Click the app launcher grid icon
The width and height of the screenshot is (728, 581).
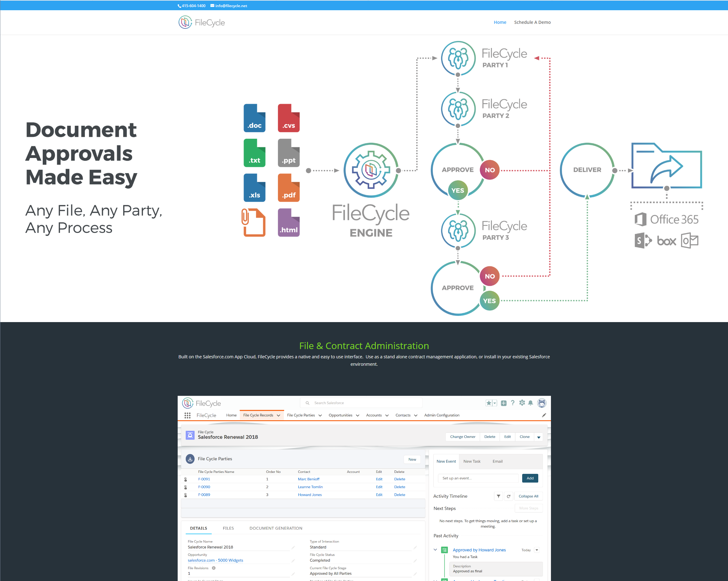(x=187, y=415)
